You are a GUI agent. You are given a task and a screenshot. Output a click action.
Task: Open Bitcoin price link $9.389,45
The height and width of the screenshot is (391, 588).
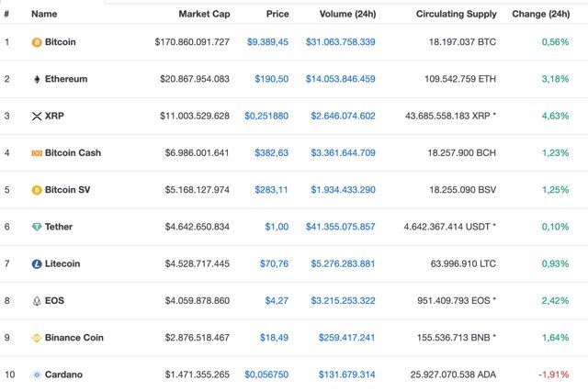(x=267, y=42)
